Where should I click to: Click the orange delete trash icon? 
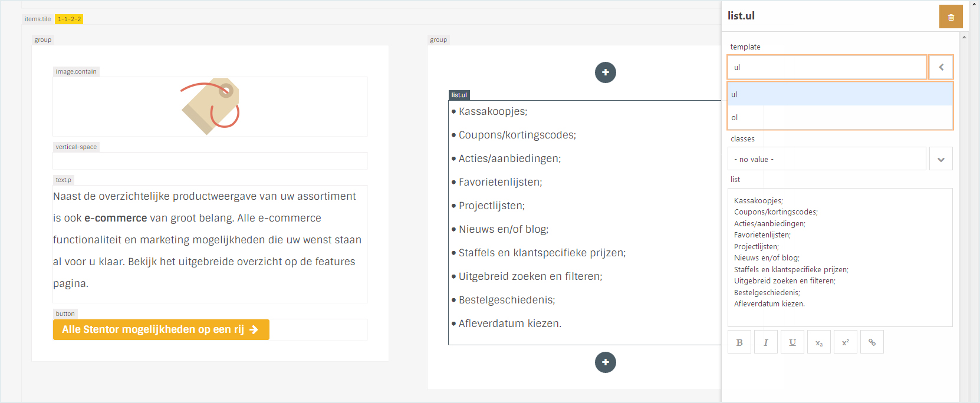coord(951,17)
